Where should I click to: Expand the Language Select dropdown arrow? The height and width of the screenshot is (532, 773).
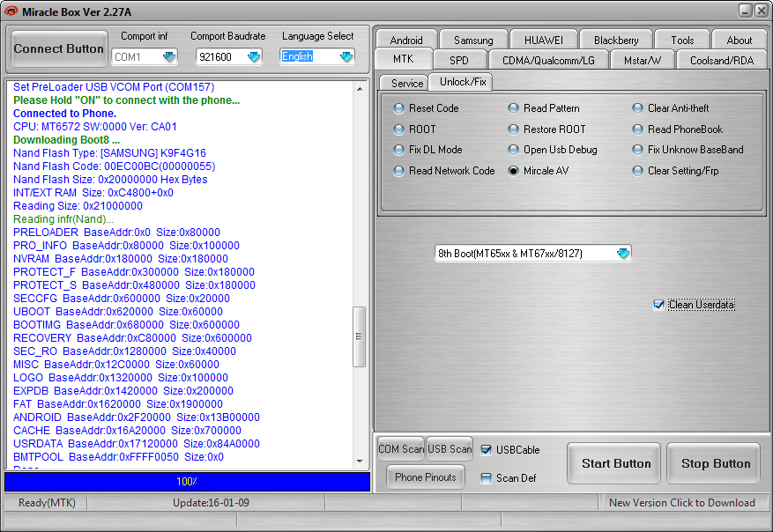click(346, 56)
